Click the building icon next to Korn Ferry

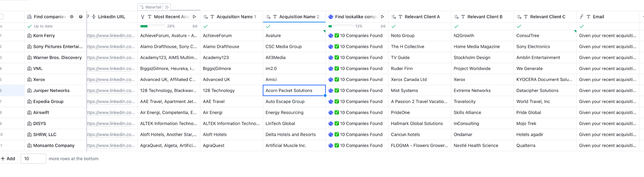[x=30, y=36]
